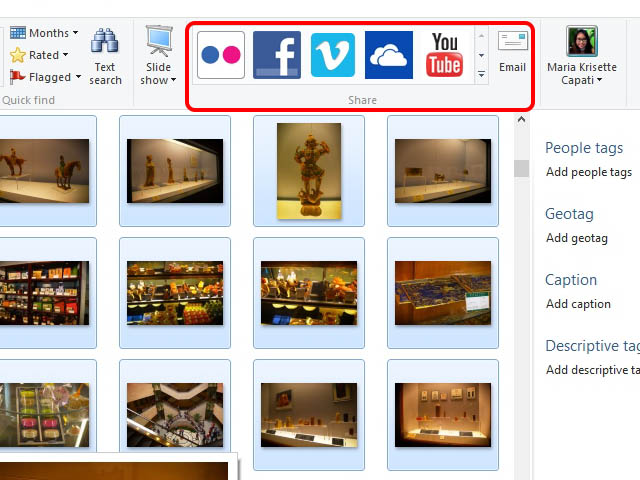Click the photo gallery scrollbar thumb
This screenshot has width=640, height=480.
(x=521, y=168)
